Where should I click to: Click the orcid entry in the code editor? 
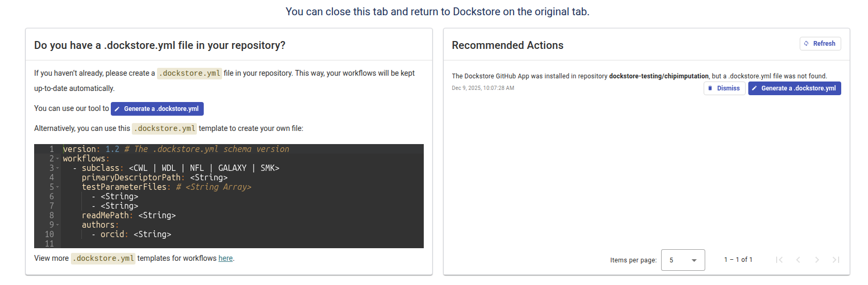point(113,235)
